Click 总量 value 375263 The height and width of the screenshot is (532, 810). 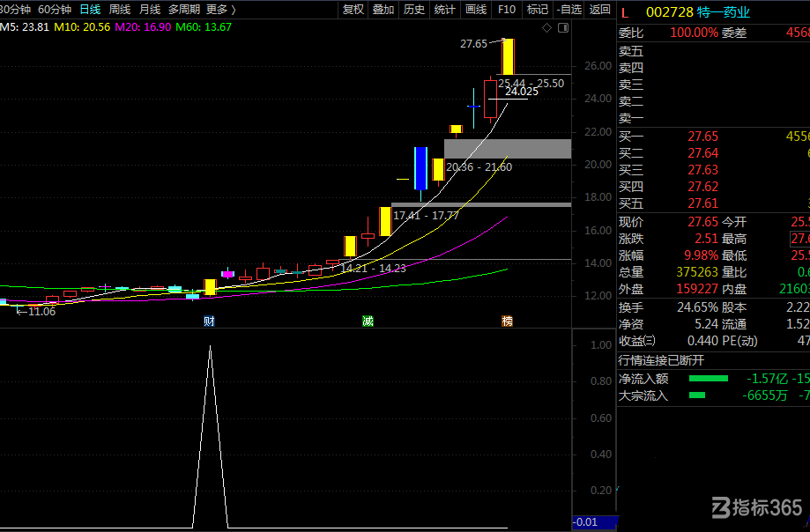pyautogui.click(x=697, y=272)
